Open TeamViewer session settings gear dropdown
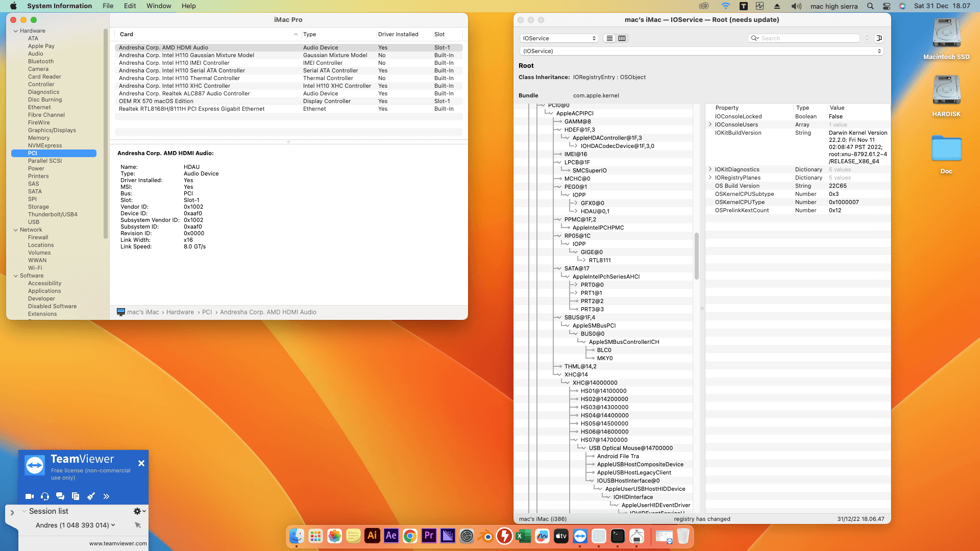 (x=139, y=511)
